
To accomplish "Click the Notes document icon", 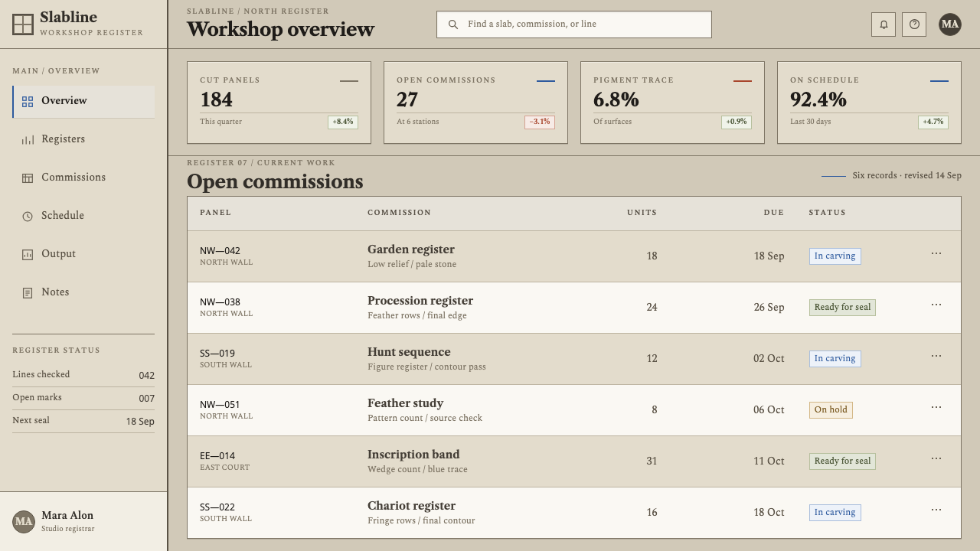I will 28,293.
